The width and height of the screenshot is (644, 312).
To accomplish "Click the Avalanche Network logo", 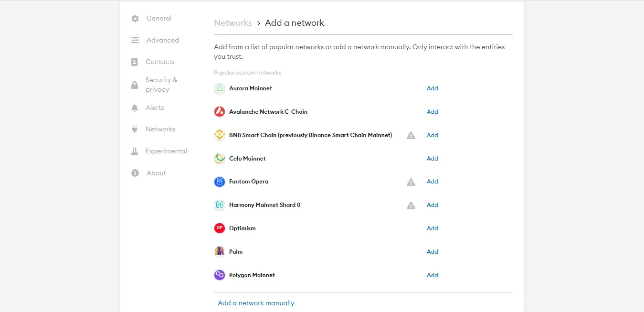I will point(220,112).
